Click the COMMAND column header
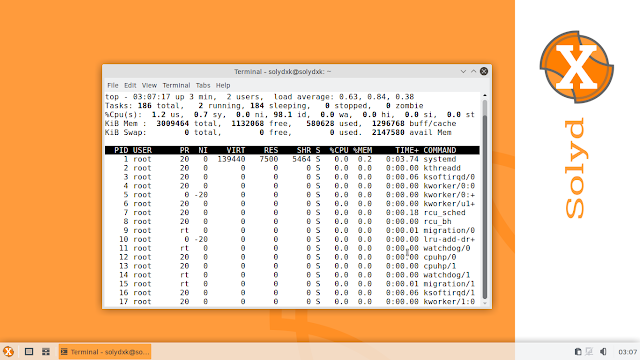Screen dimensions: 640x360 coord(440,150)
